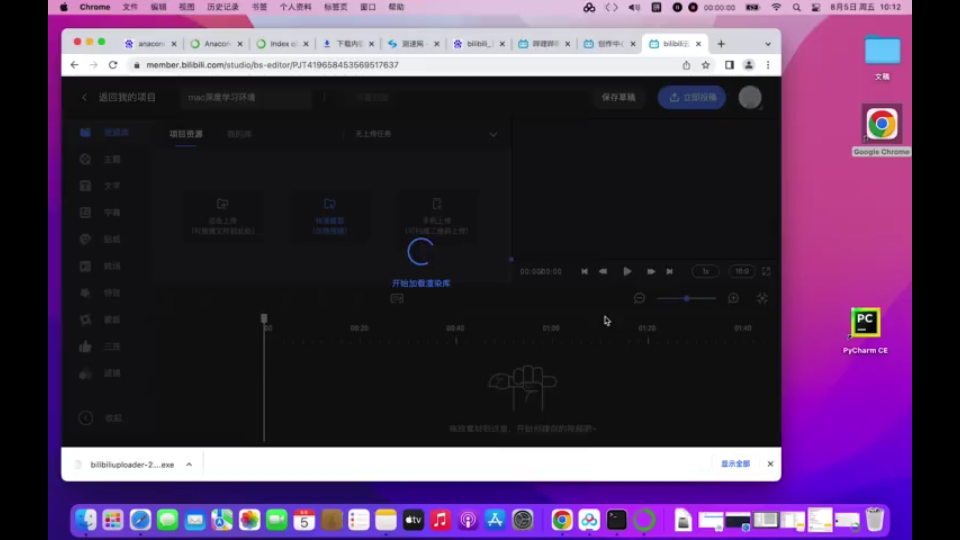
Task: Click the highlighted blue folder import card
Action: [329, 216]
